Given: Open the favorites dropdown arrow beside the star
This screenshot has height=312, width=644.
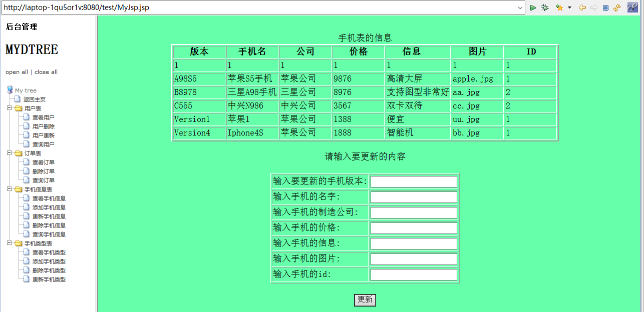Looking at the screenshot, I should click(569, 7).
